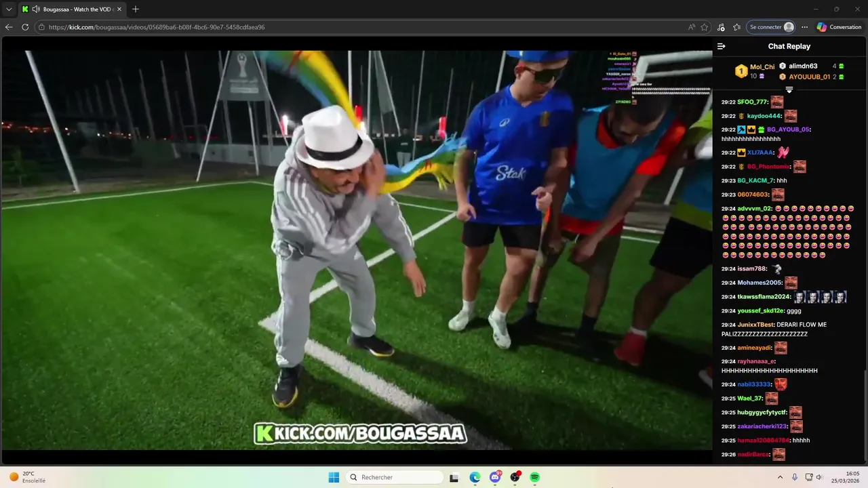Viewport: 868px width, 488px height.
Task: Open OBS Studio from the taskbar
Action: pos(515,477)
